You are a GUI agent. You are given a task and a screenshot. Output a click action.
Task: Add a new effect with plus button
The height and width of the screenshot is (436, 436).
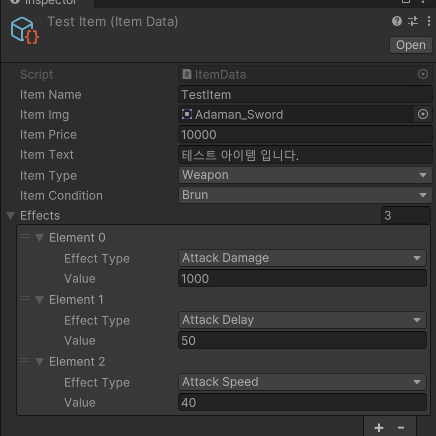(379, 428)
